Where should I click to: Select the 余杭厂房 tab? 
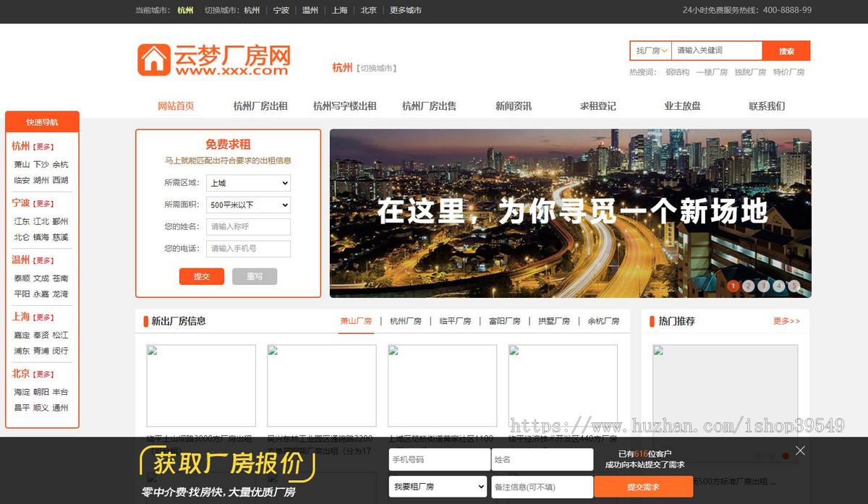pos(603,321)
